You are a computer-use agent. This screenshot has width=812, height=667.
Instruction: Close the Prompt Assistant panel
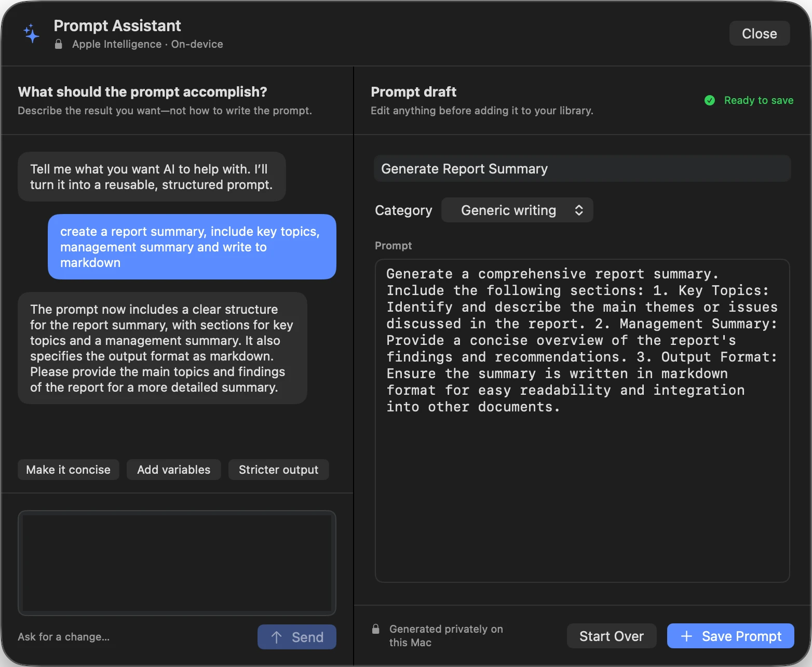click(760, 34)
